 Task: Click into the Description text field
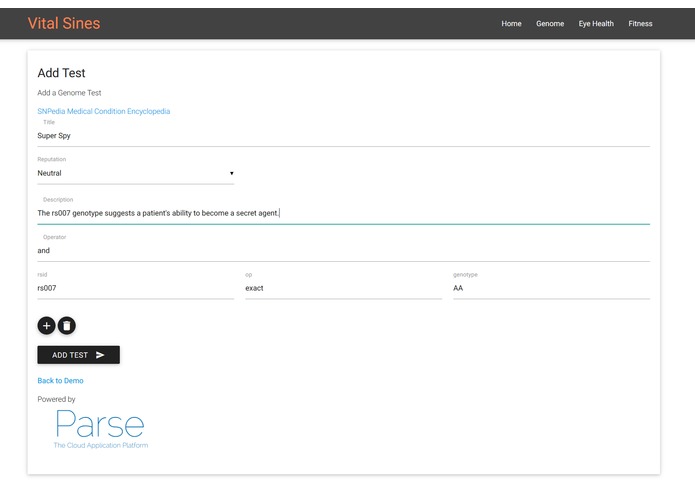tap(344, 213)
